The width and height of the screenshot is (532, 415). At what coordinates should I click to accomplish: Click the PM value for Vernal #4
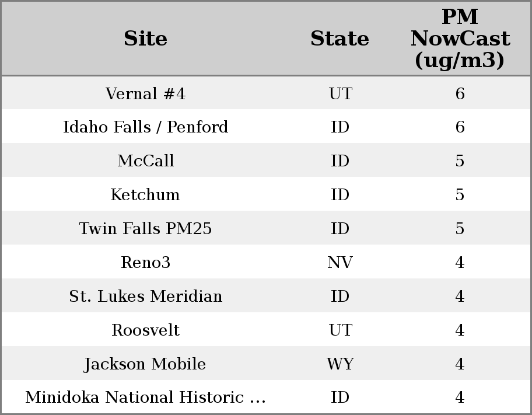point(460,93)
